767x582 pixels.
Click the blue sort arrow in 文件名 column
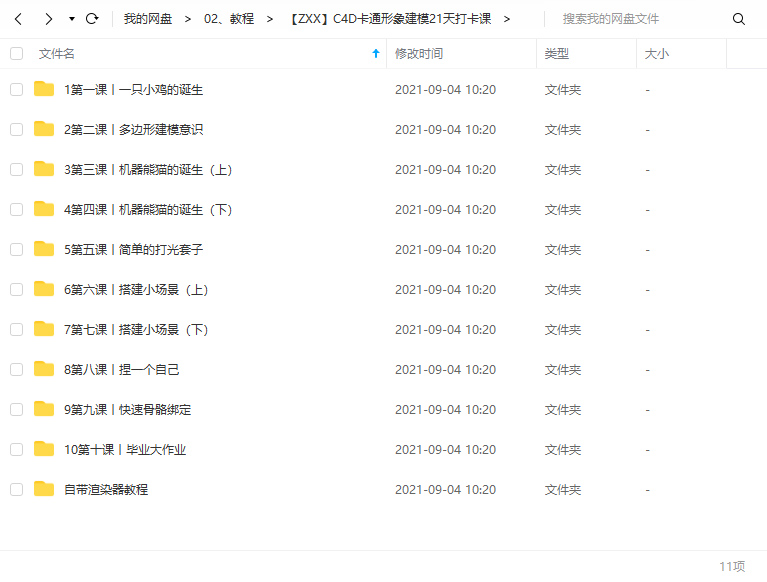[x=376, y=53]
